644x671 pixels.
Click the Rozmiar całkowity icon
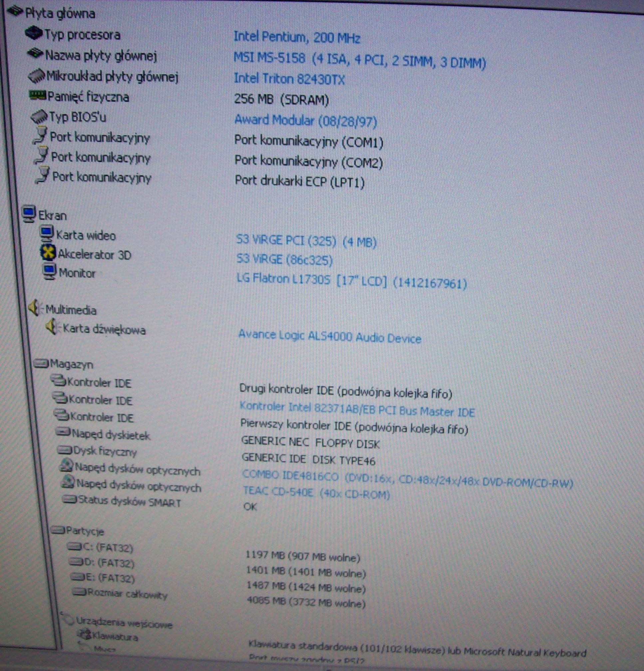point(79,591)
